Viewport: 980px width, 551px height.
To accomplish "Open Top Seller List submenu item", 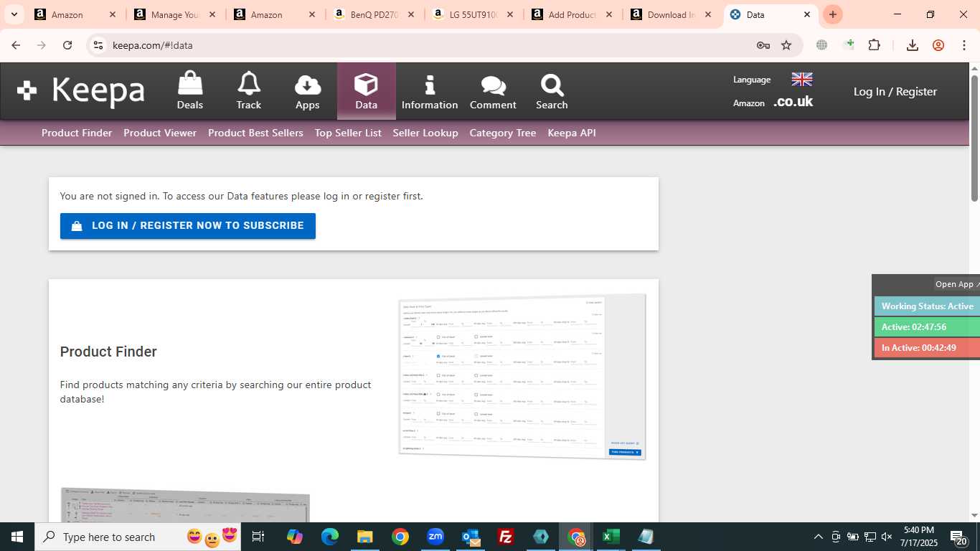I will (x=348, y=133).
